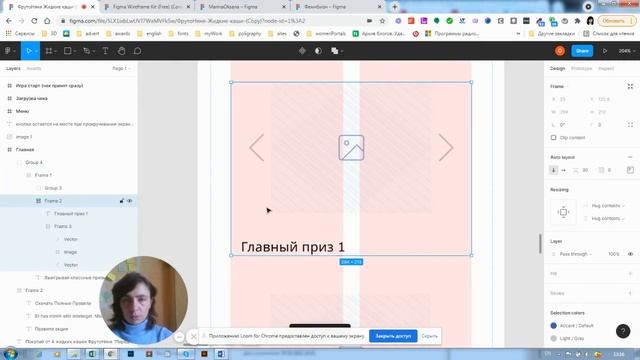Viewport: 640px width, 360px height.
Task: Open the Frame tool dropdown arrow
Action: coord(55,51)
